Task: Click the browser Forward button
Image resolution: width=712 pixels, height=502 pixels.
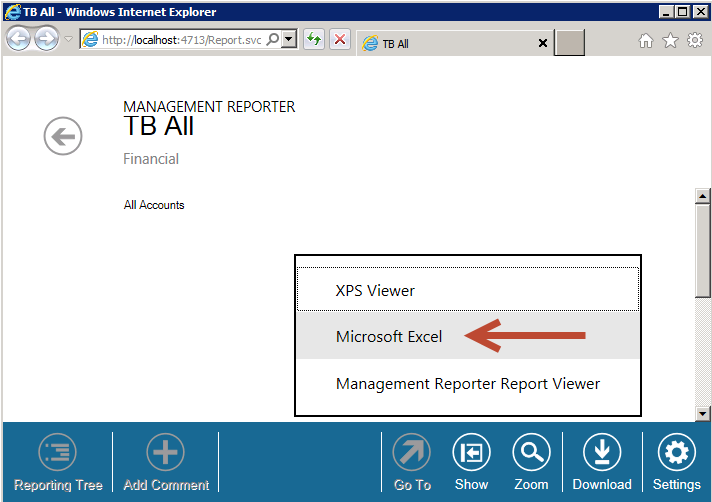Action: pyautogui.click(x=46, y=39)
